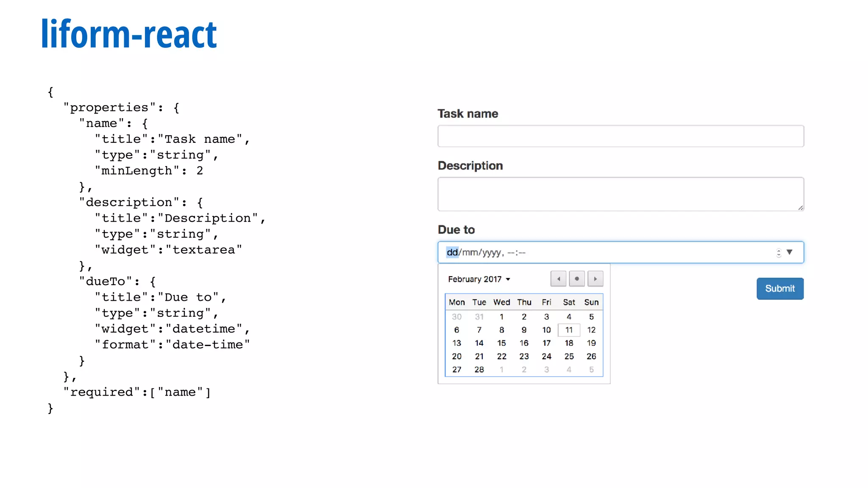Viewport: 868px width, 488px height.
Task: Click the Sun column header
Action: tap(591, 302)
